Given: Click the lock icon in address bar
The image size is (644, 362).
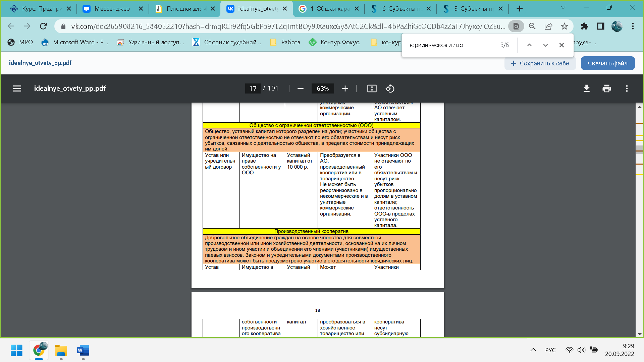Looking at the screenshot, I should point(63,26).
